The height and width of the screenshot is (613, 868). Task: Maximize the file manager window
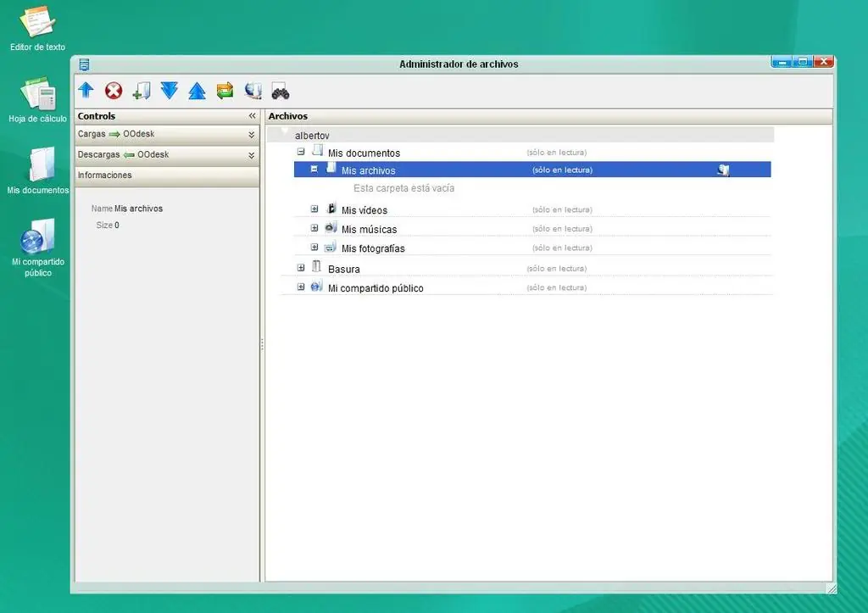(x=803, y=61)
